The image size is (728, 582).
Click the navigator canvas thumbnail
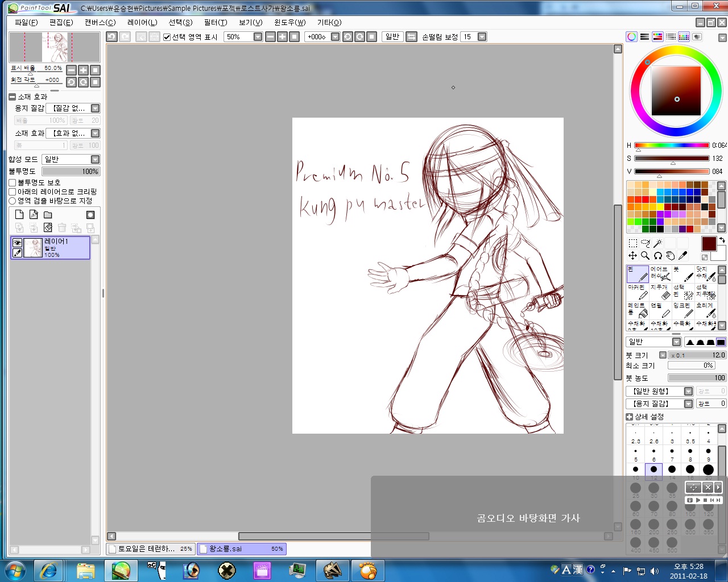tap(55, 47)
